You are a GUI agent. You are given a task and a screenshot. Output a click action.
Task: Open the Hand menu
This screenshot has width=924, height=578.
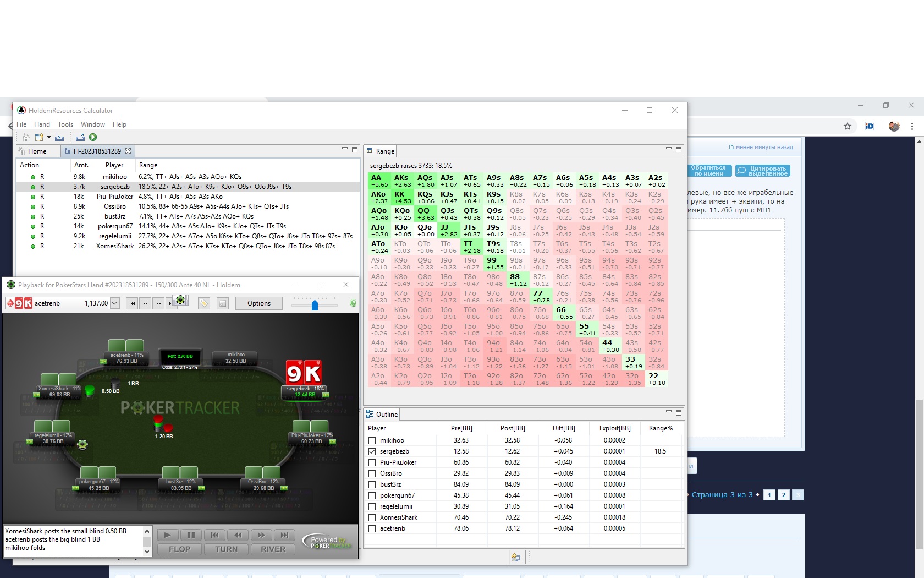click(42, 124)
